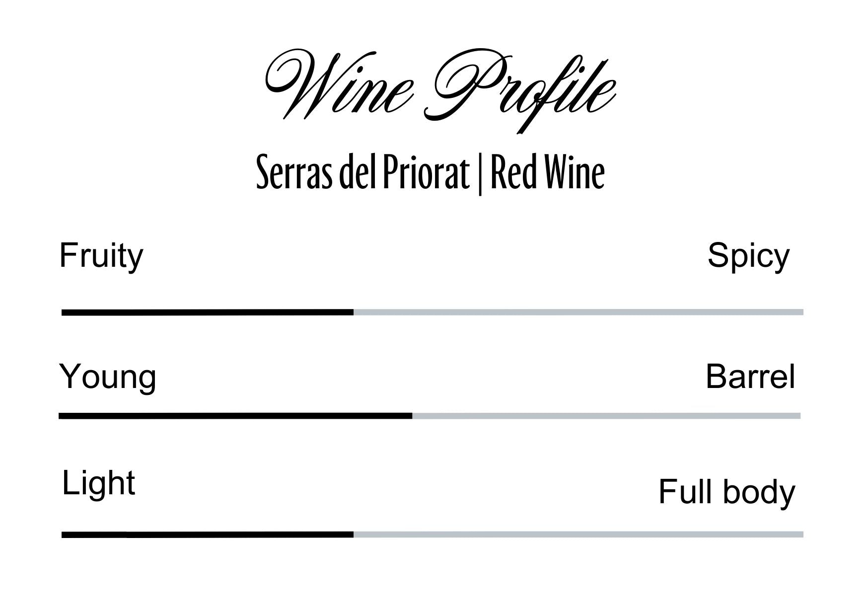Click grey unfilled part of Light-Full body slider

[579, 535]
